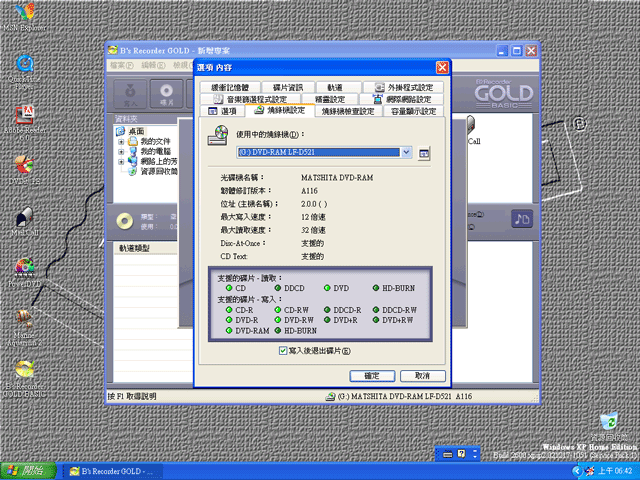Click B's Recorder GOLD taskbar button
Image resolution: width=640 pixels, height=480 pixels.
pyautogui.click(x=114, y=471)
